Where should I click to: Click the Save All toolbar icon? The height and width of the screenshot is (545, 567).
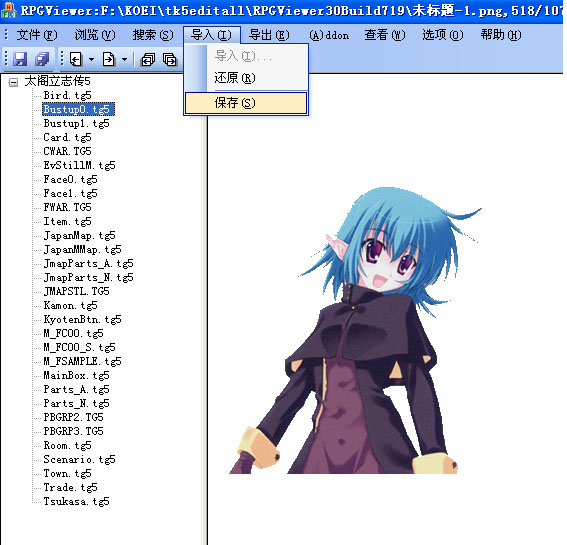click(42, 59)
